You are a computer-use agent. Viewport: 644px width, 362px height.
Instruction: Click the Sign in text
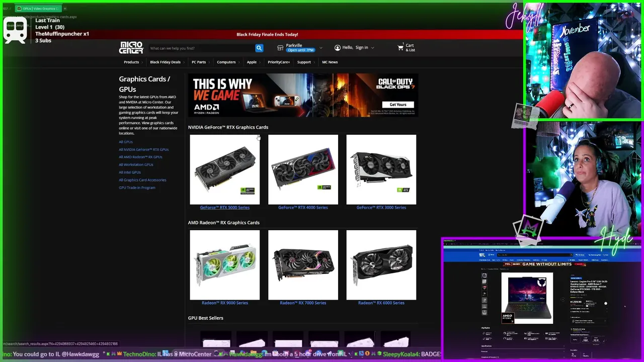362,48
